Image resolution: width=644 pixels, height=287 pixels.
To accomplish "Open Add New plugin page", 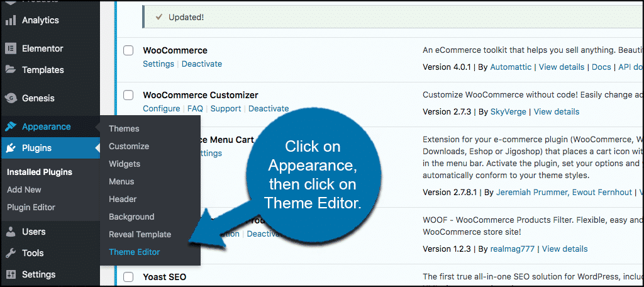I will pyautogui.click(x=25, y=190).
